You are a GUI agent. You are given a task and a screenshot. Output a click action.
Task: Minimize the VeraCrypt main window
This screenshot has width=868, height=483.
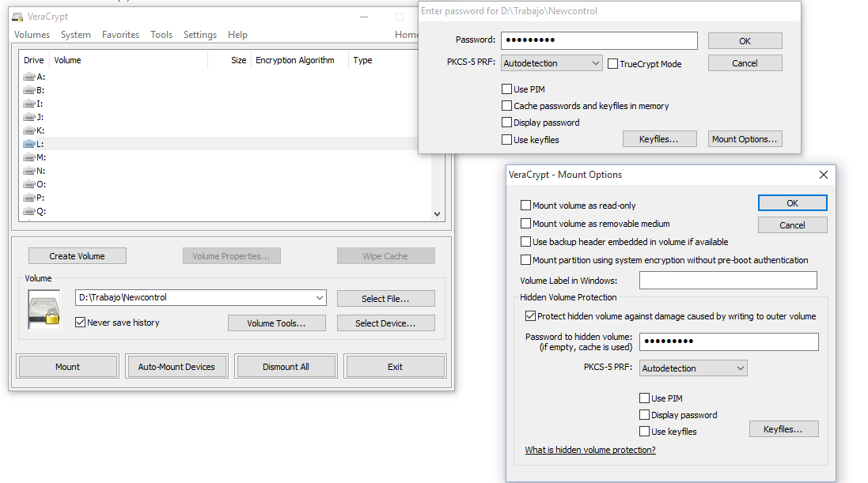(364, 17)
